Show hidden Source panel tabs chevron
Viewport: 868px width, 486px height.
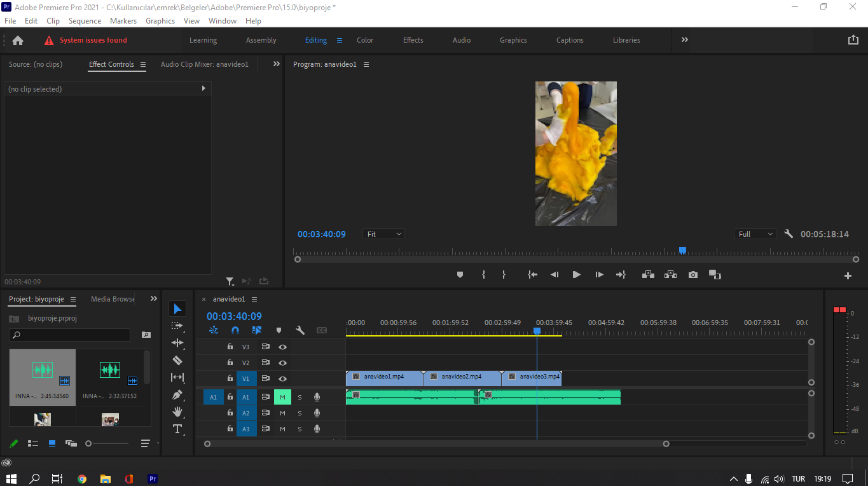point(277,64)
